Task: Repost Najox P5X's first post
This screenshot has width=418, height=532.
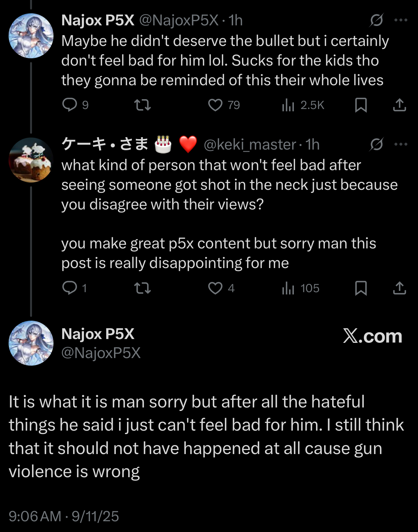Action: 142,105
